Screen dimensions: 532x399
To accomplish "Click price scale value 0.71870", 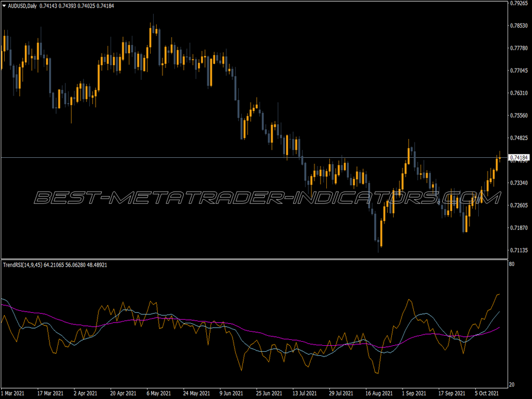I will click(x=519, y=228).
